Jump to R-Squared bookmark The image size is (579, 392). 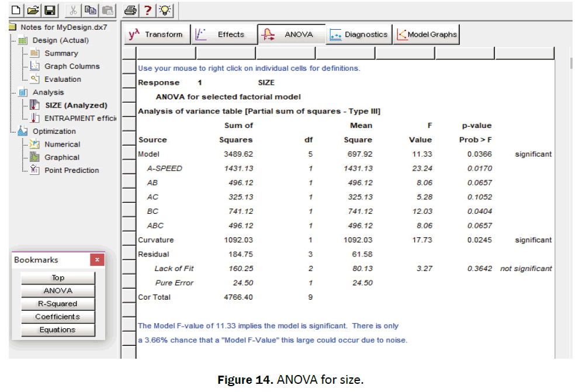(x=57, y=304)
